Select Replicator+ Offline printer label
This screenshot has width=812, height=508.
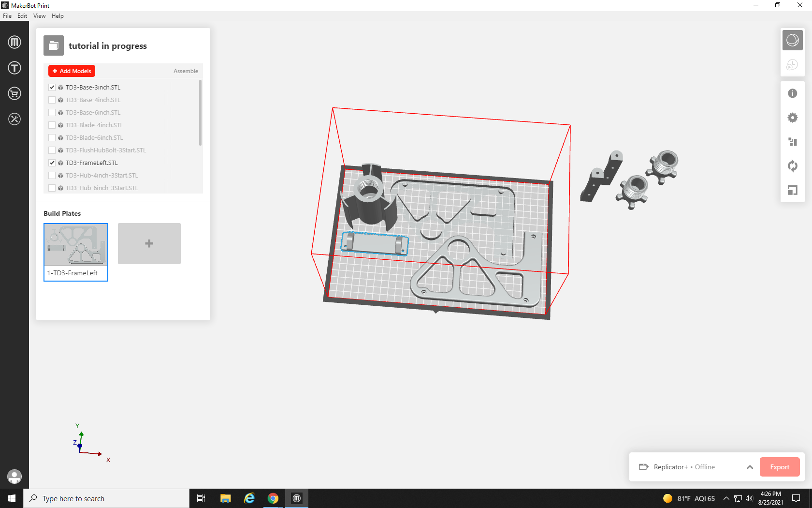684,467
